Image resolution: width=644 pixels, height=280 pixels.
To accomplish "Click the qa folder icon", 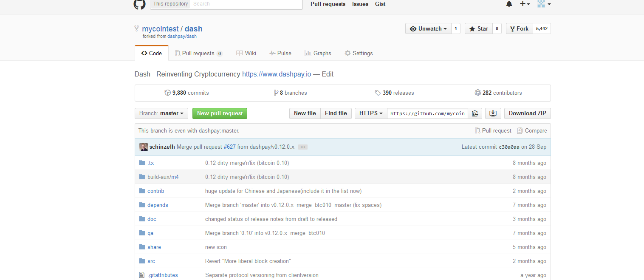I will (142, 233).
